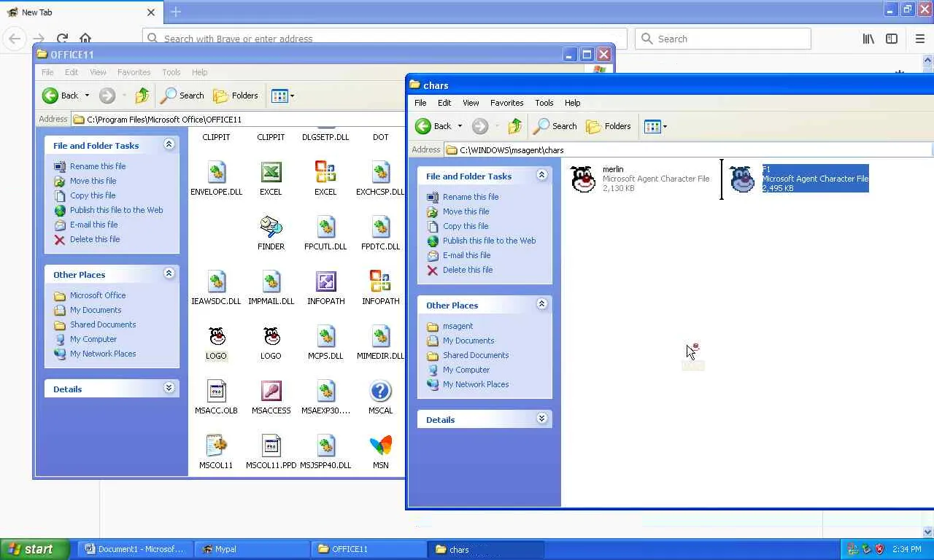Click the browser Search box
Viewport: 934px width, 560px height.
[723, 39]
